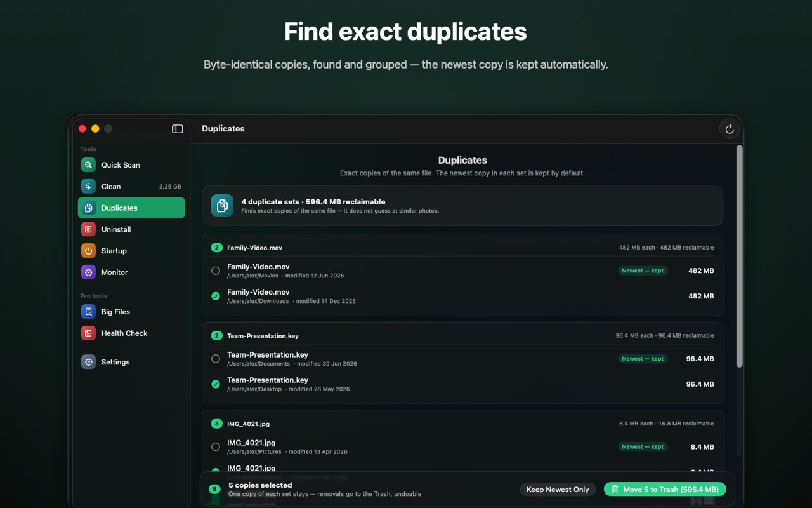Open Quick Scan in the sidebar

[131, 165]
